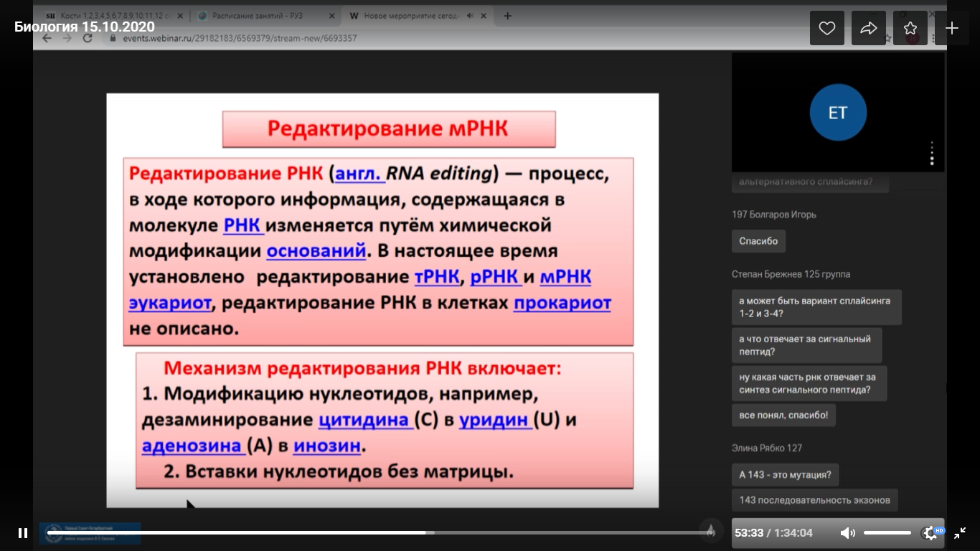Screen dimensions: 980x551
Task: Open a new browser tab with plus
Action: 508,16
